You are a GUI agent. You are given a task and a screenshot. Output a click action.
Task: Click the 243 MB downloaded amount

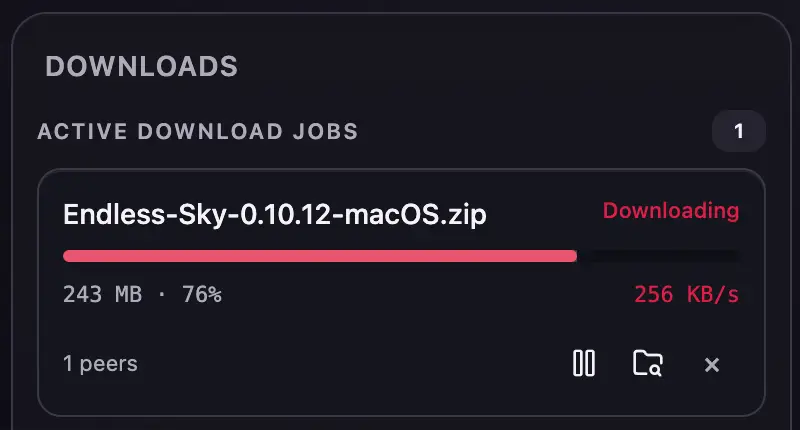coord(103,294)
